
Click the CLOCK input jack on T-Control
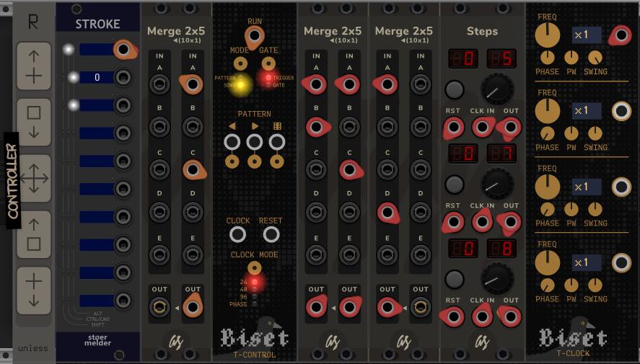[237, 234]
